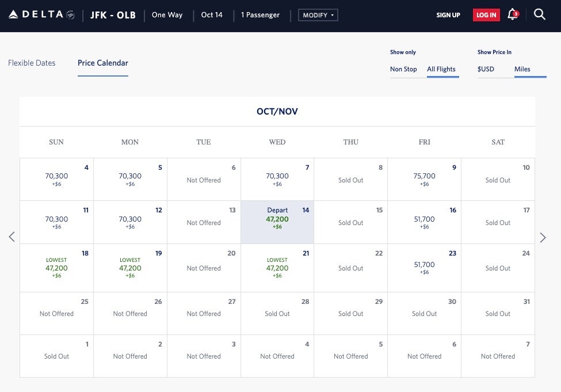The height and width of the screenshot is (392, 561).
Task: Open the 1 Passenger selector
Action: point(260,15)
